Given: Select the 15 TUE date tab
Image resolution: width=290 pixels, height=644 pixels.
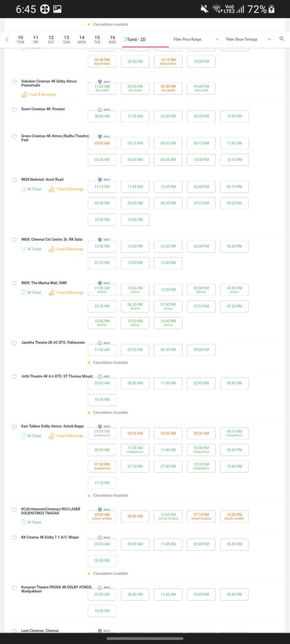Looking at the screenshot, I should tap(97, 40).
